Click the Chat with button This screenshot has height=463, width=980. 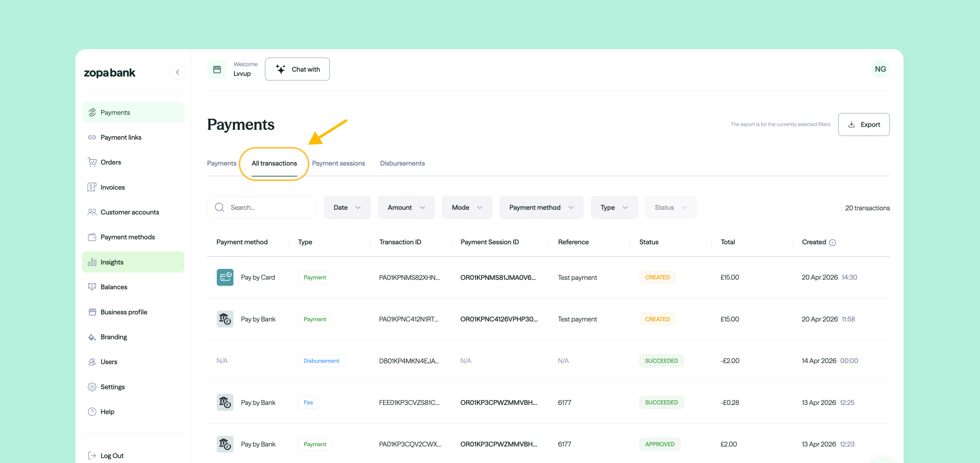click(297, 69)
